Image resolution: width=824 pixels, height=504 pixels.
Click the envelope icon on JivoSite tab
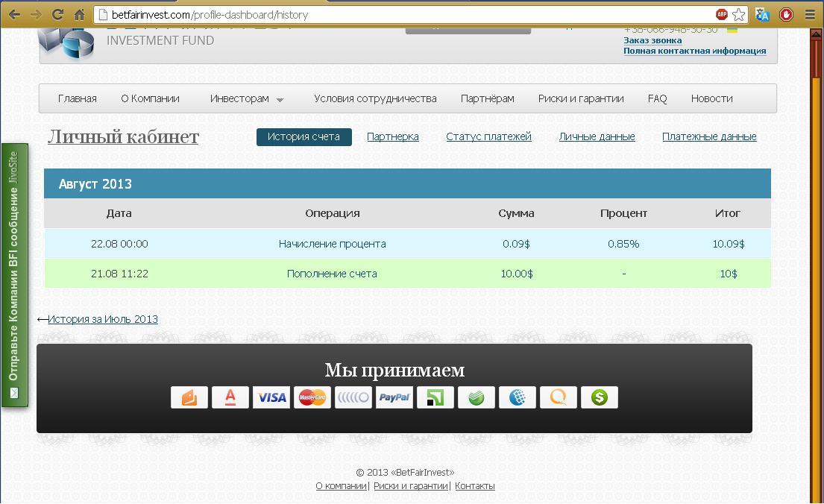tap(14, 393)
